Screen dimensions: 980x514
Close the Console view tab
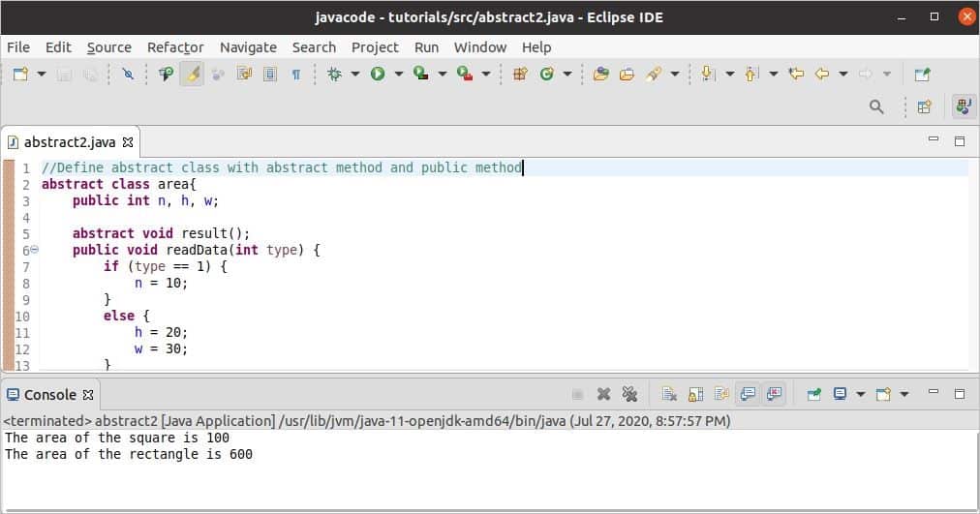(x=88, y=395)
